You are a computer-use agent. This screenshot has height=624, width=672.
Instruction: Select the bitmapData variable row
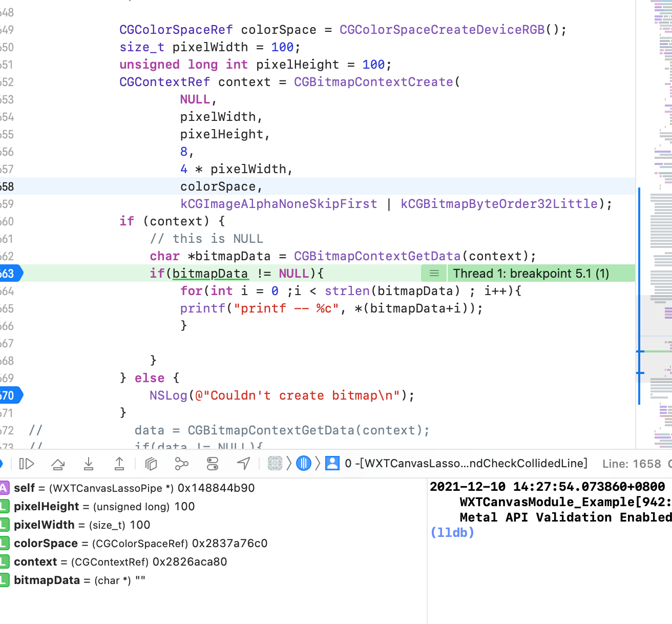point(213,580)
